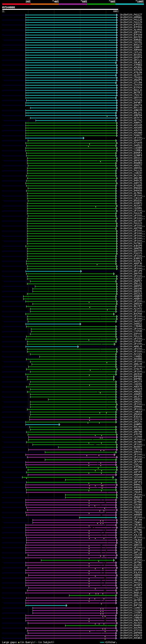This screenshot has width=146, height=644.
Task: Select hit label UniRef100_B4FYQ8
Action: (131, 605)
